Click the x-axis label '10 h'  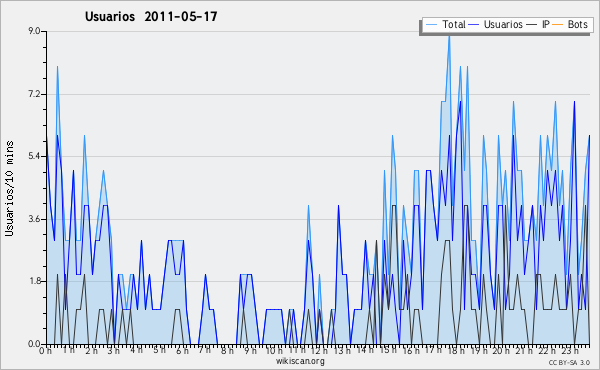coord(274,350)
